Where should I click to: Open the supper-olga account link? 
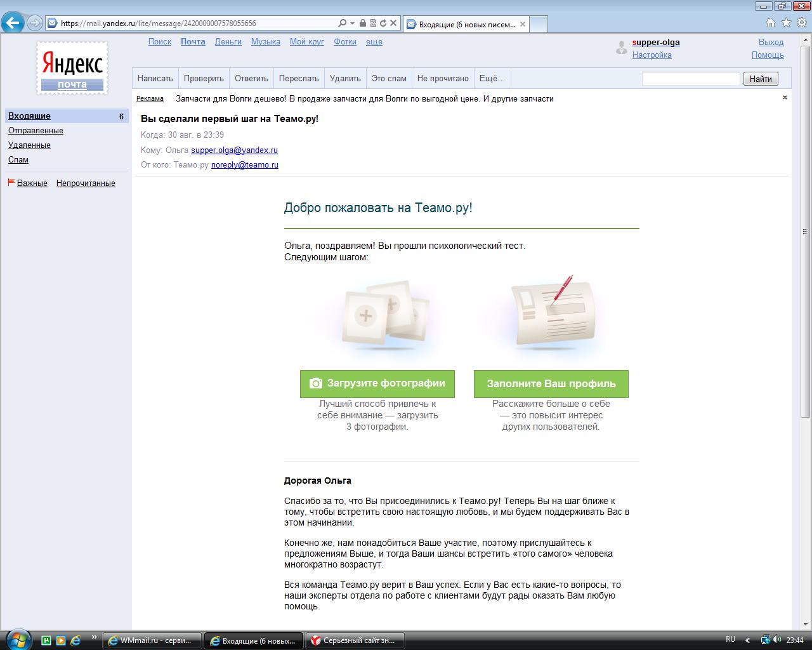(x=656, y=43)
